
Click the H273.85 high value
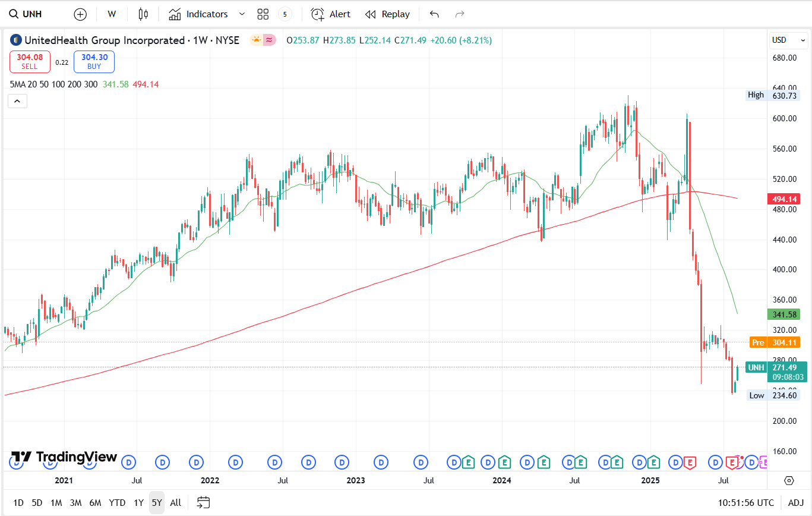339,40
